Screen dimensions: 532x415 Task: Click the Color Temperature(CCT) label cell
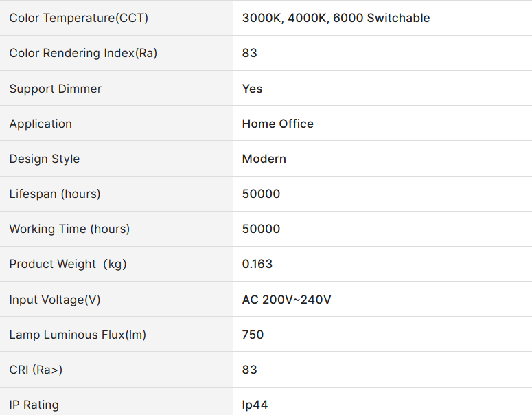click(78, 18)
